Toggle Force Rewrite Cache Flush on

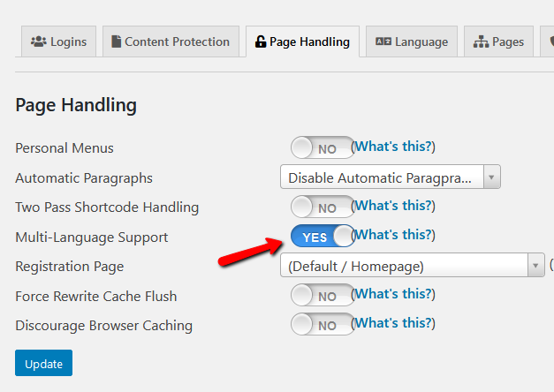323,295
